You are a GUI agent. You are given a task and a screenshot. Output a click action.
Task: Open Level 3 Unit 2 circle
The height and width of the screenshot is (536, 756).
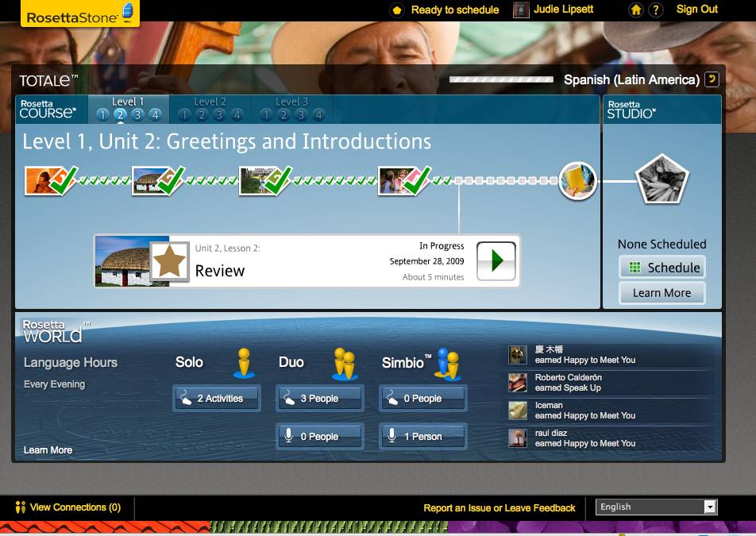click(284, 114)
